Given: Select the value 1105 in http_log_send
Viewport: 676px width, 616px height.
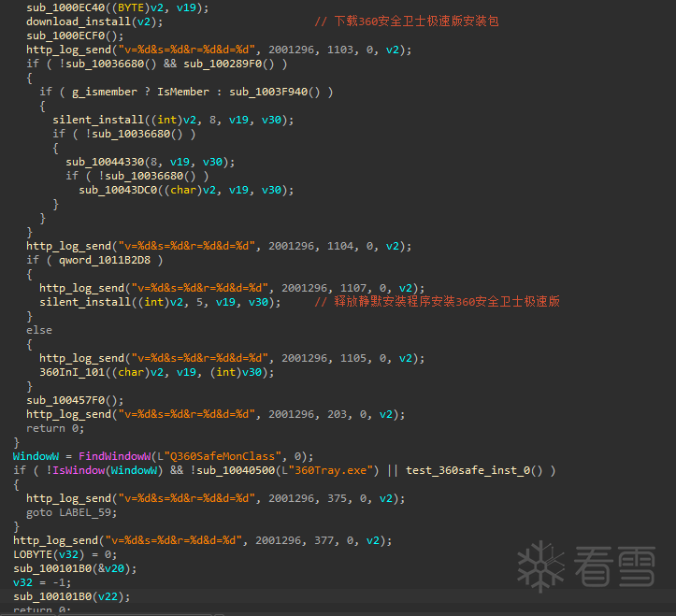Looking at the screenshot, I should [353, 358].
